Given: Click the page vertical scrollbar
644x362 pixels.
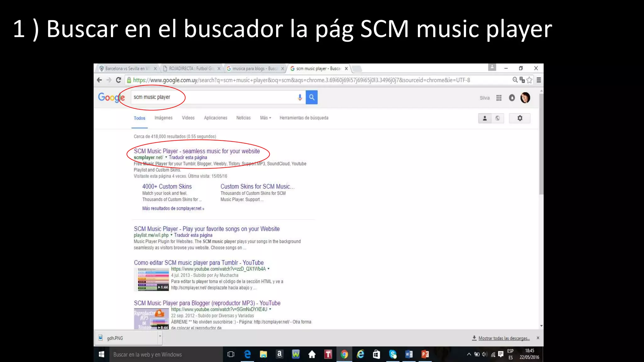Looking at the screenshot, I should [x=541, y=145].
